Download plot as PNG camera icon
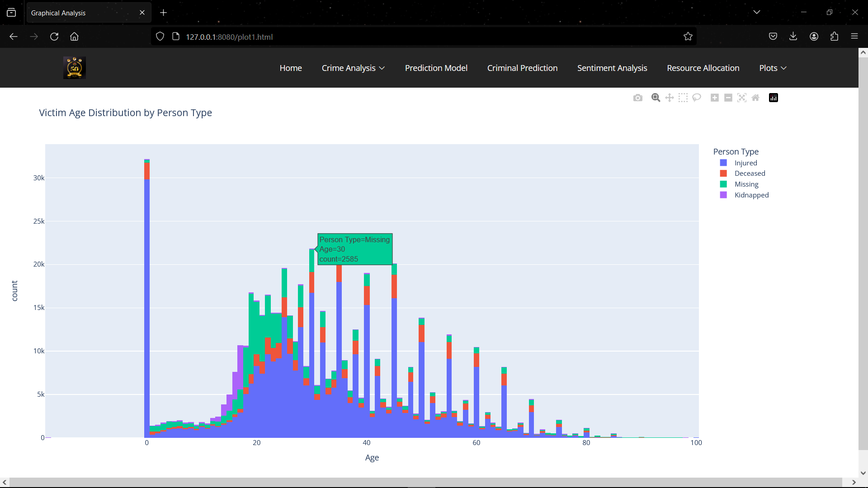The image size is (868, 488). tap(637, 98)
